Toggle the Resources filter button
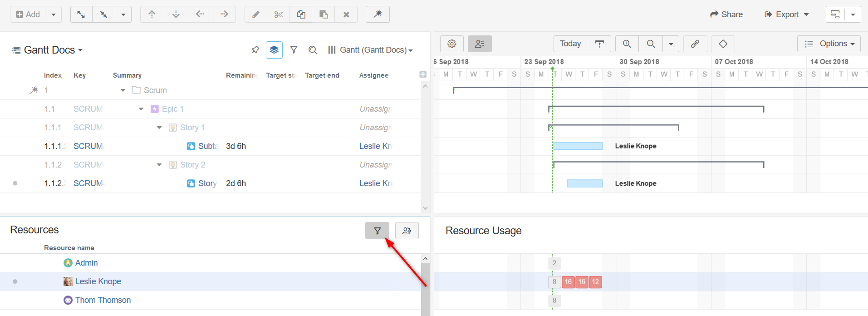Viewport: 868px width, 316px height. point(377,231)
